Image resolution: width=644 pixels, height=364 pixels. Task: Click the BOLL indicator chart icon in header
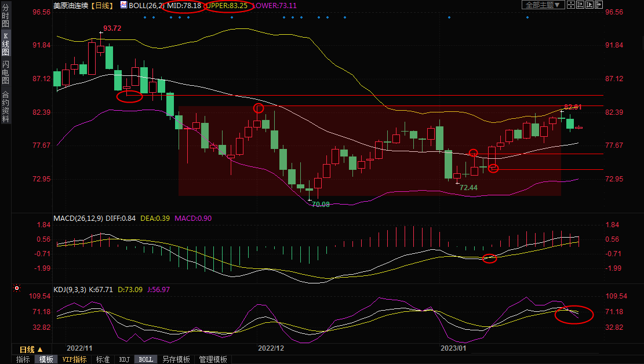pyautogui.click(x=123, y=5)
